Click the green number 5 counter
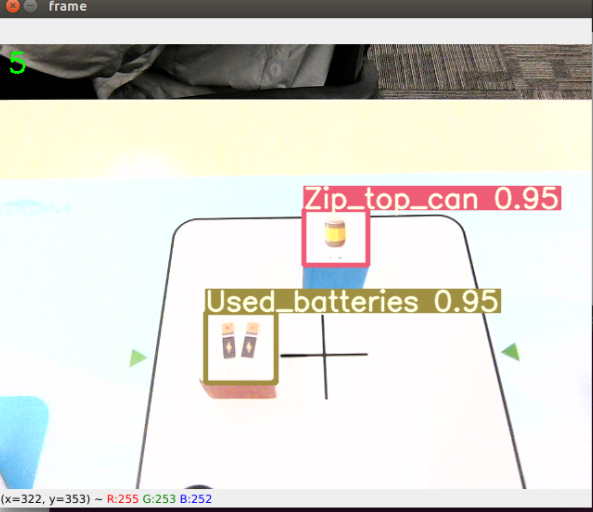593x512 pixels. tap(17, 63)
